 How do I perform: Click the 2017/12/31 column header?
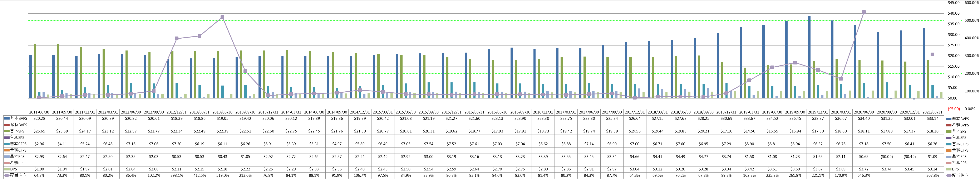(635, 112)
